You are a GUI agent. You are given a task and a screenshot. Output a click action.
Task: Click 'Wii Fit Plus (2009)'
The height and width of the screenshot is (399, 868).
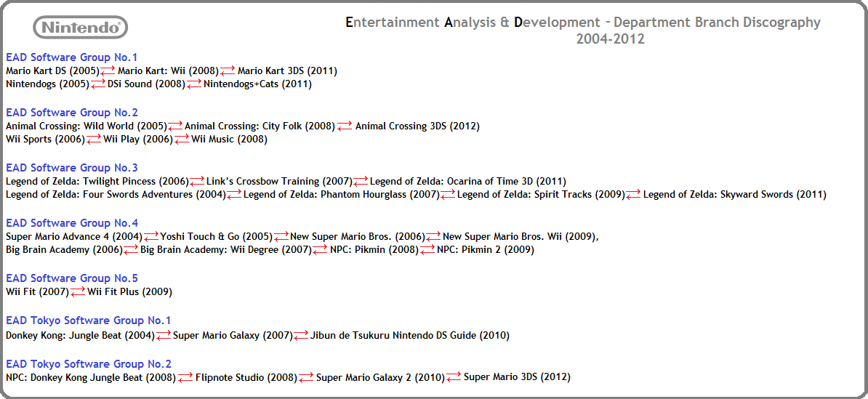(x=129, y=292)
